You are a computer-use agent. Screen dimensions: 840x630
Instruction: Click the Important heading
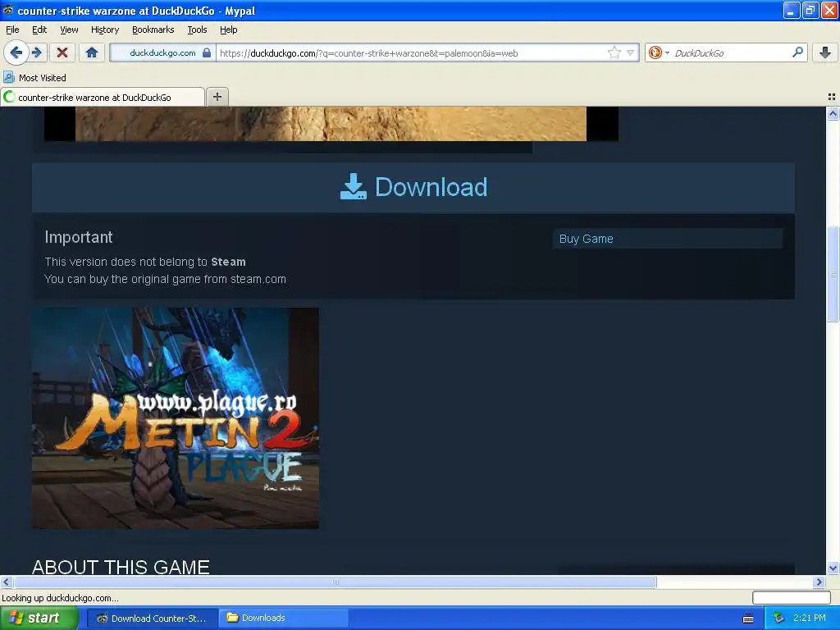(x=79, y=237)
